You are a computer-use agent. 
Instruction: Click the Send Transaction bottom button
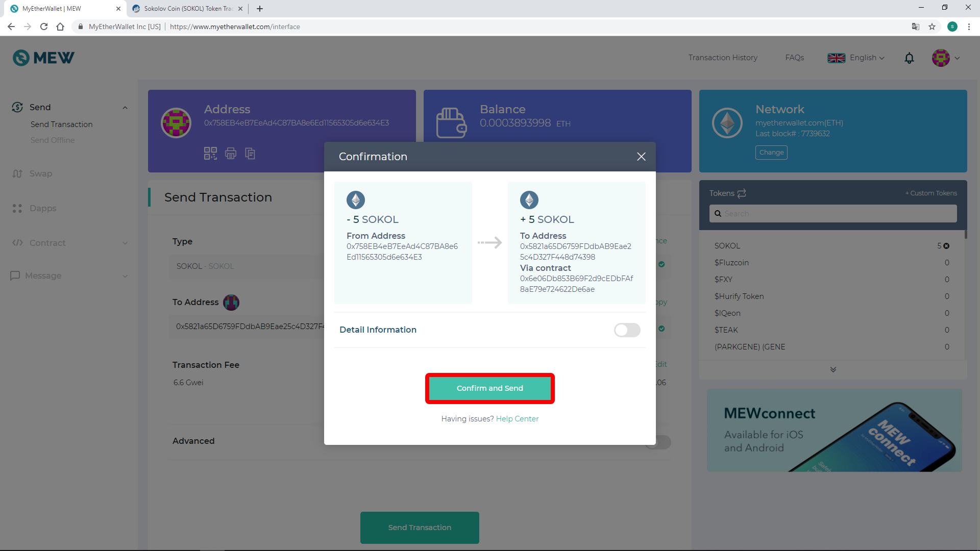420,528
